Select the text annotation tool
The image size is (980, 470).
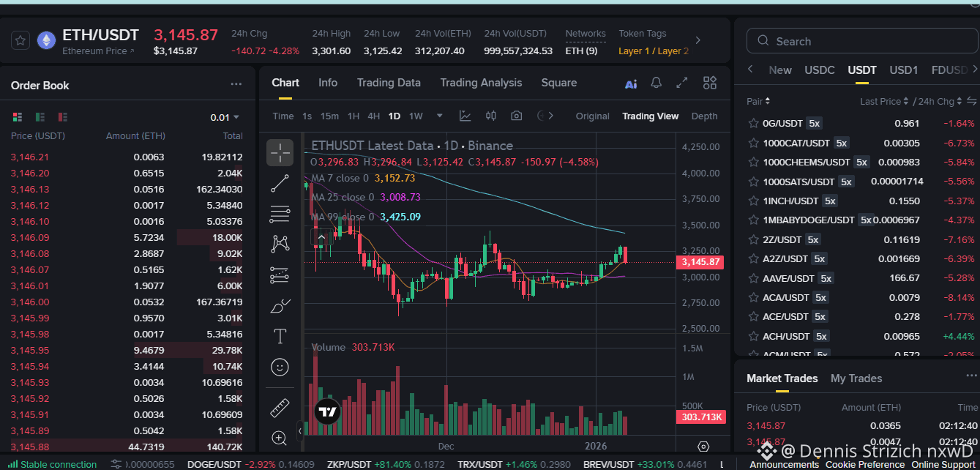point(280,336)
